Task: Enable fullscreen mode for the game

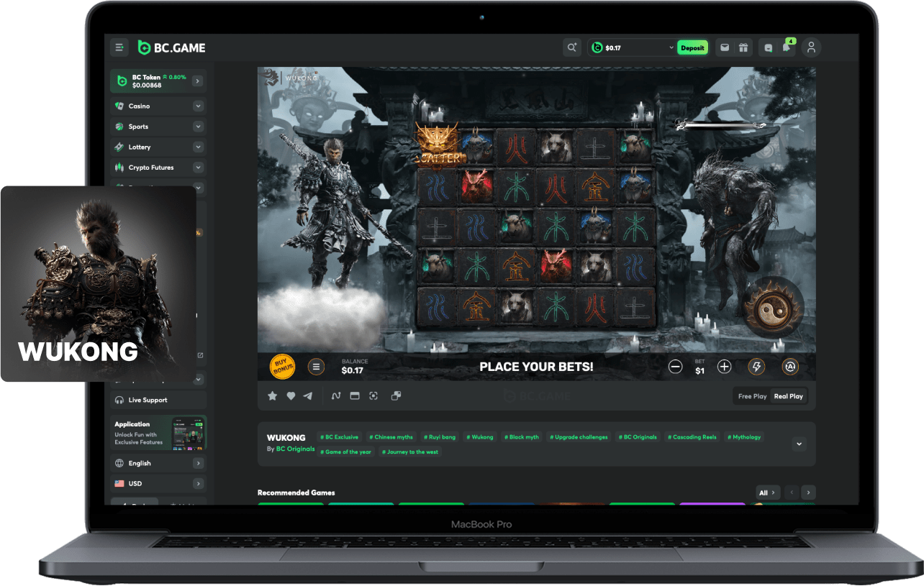Action: 373,395
